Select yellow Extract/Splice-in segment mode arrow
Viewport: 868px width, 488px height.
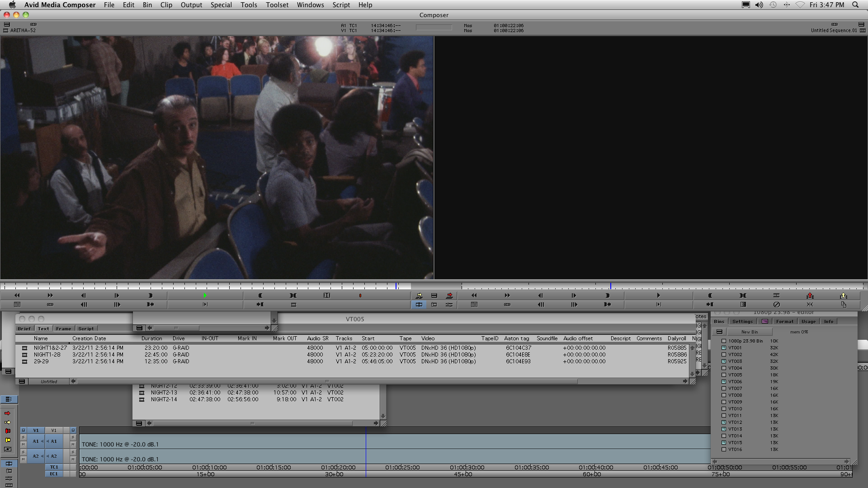click(x=7, y=422)
